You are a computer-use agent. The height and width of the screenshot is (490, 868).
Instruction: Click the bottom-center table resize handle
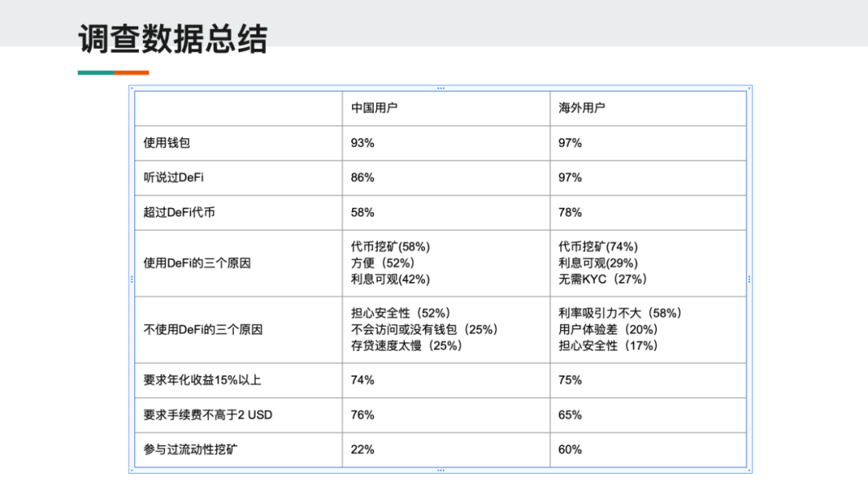pos(440,471)
